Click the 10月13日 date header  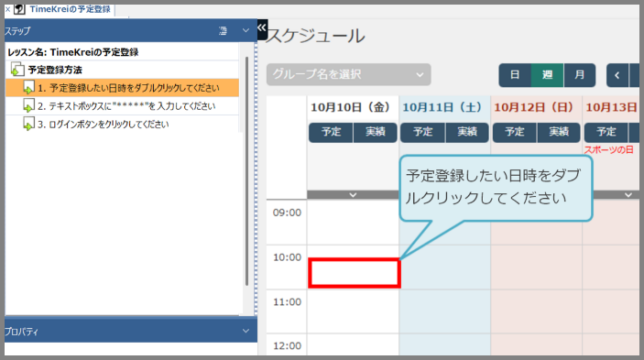[x=612, y=107]
